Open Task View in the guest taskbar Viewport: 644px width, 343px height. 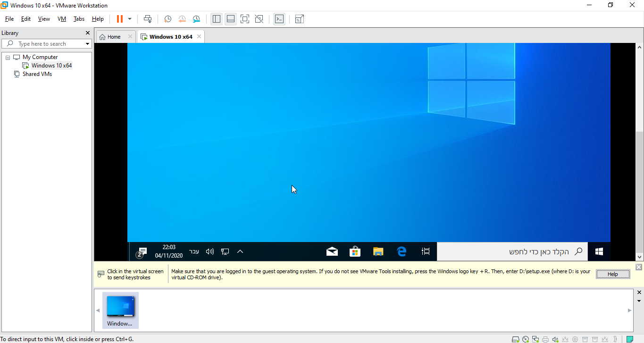click(426, 251)
